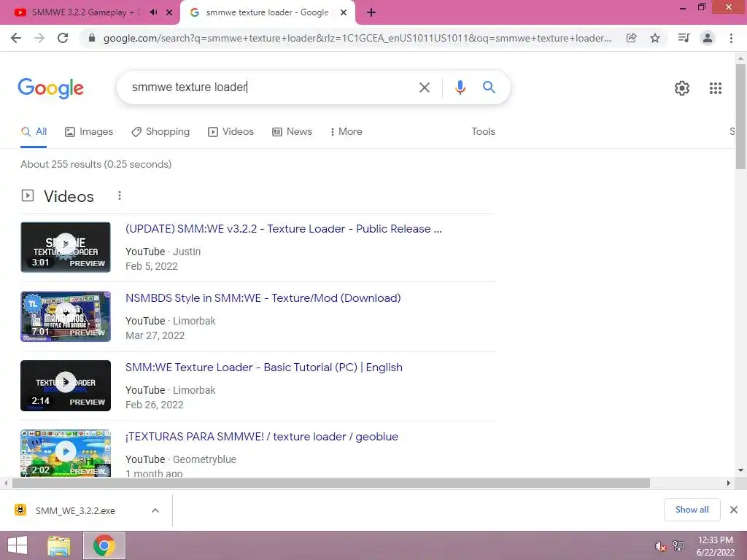
Task: Click the muted volume tray icon
Action: point(660,546)
